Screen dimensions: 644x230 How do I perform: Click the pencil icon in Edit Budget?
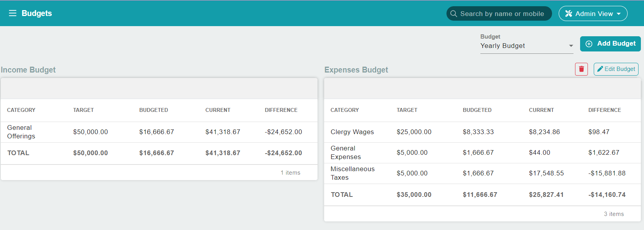[x=600, y=69]
